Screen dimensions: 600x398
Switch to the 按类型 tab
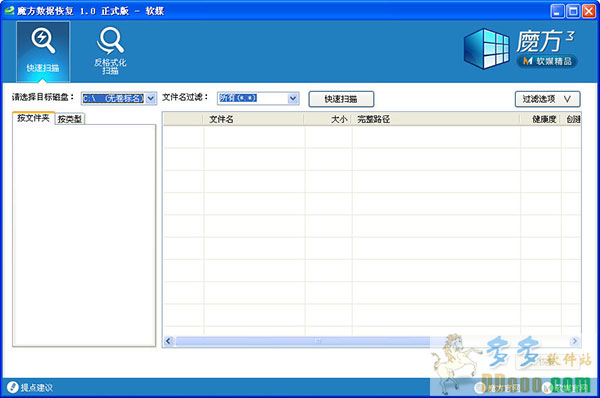(70, 119)
